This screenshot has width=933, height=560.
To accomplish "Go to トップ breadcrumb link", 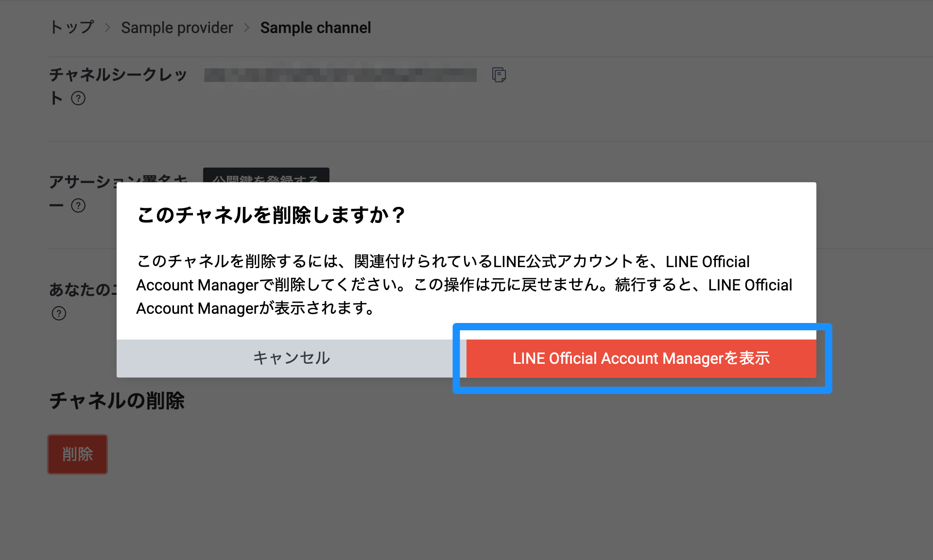I will click(x=72, y=28).
